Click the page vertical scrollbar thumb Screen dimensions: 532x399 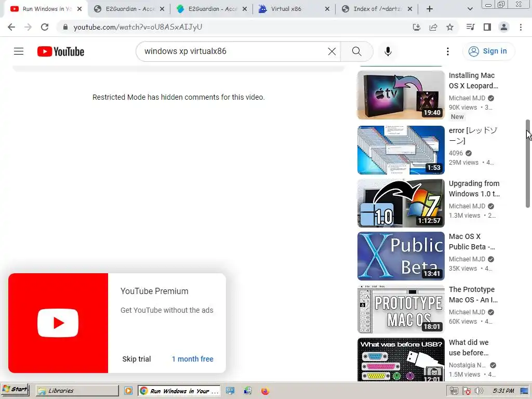[x=528, y=163]
